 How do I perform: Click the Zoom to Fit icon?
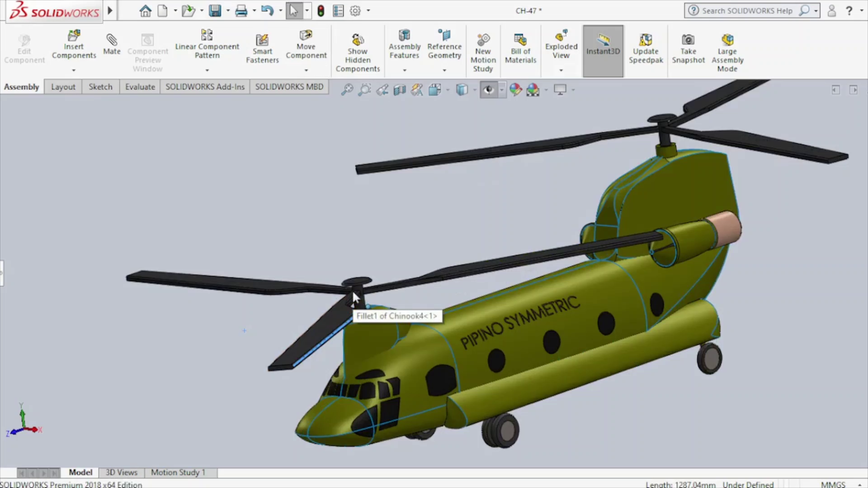pos(347,89)
